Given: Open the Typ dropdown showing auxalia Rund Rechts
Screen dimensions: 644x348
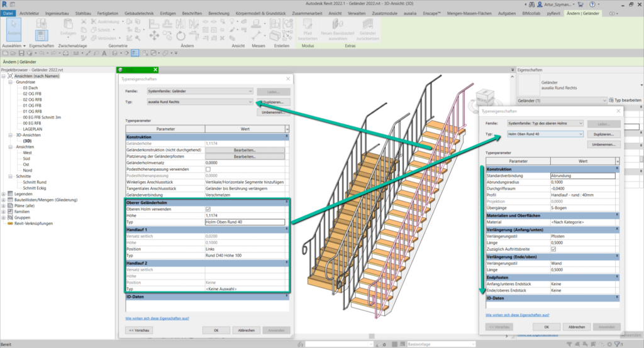Looking at the screenshot, I should [199, 101].
